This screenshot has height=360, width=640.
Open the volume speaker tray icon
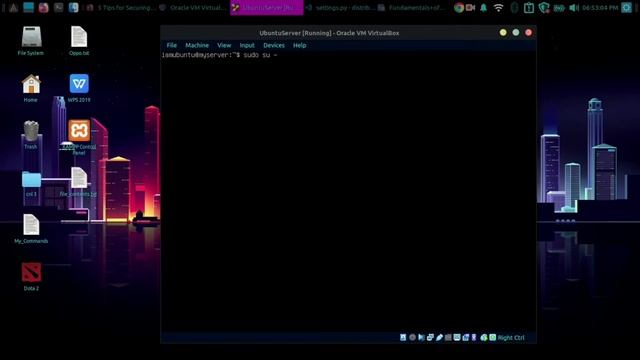(573, 7)
